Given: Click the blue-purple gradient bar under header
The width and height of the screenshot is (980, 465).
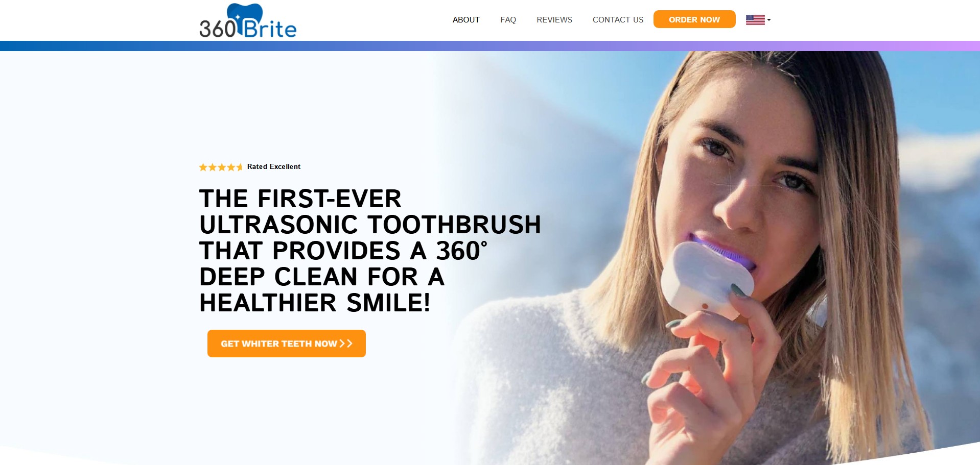Looking at the screenshot, I should coord(490,46).
